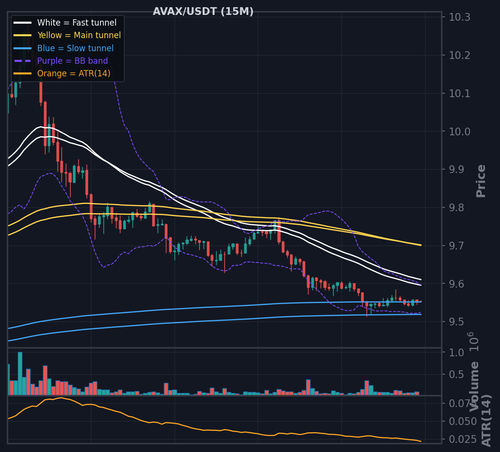Click the 0.025 ATR axis label
This screenshot has width=500, height=452.
[463, 440]
